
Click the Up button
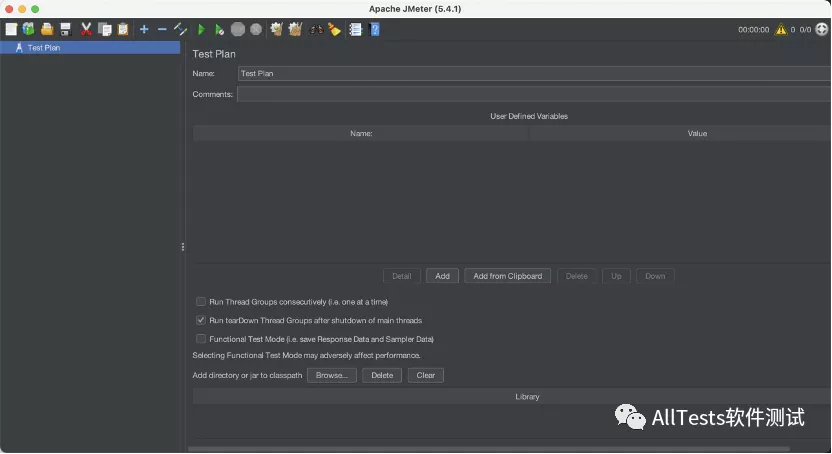616,276
